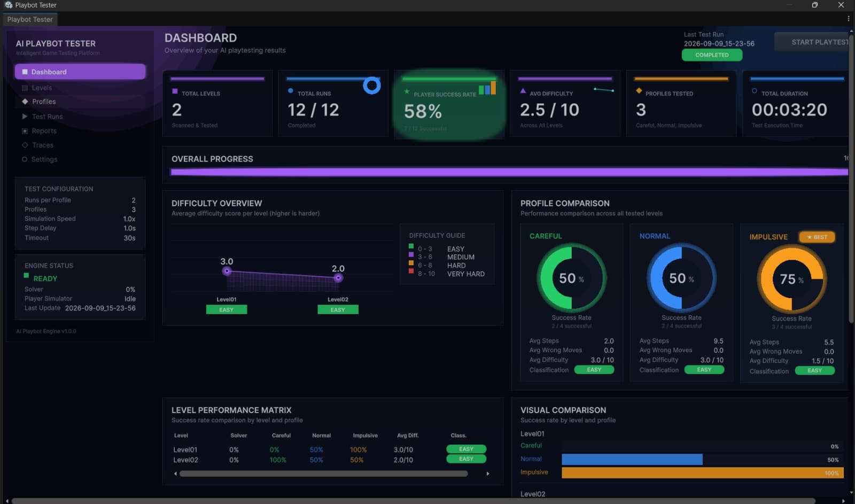The width and height of the screenshot is (855, 504).
Task: Select Test Runs in the sidebar
Action: tap(47, 117)
